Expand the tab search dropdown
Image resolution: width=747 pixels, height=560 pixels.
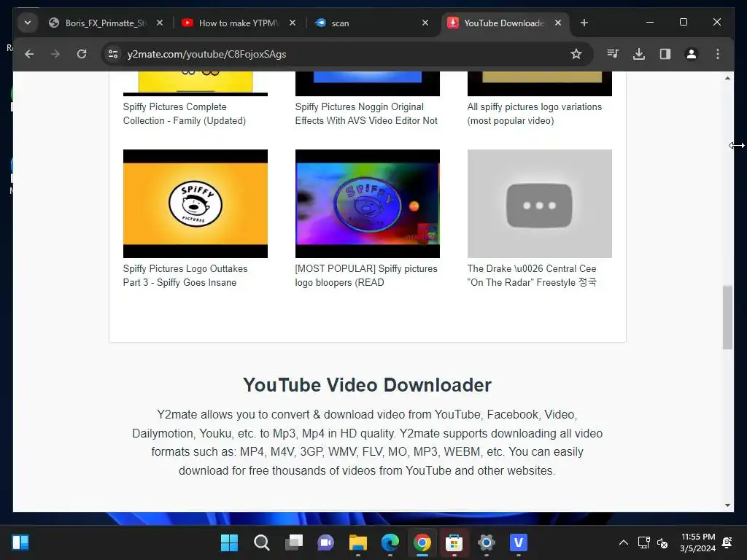pyautogui.click(x=28, y=23)
